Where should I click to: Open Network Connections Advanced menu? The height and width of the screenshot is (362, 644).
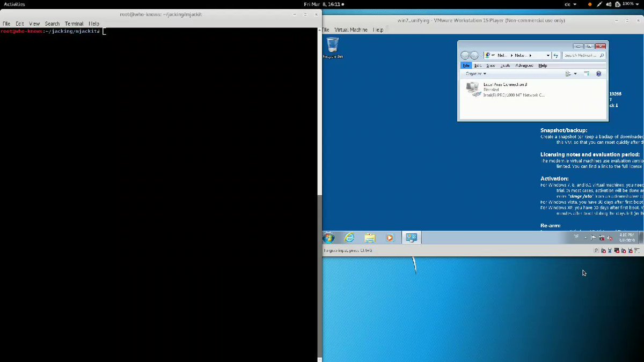[x=524, y=65]
